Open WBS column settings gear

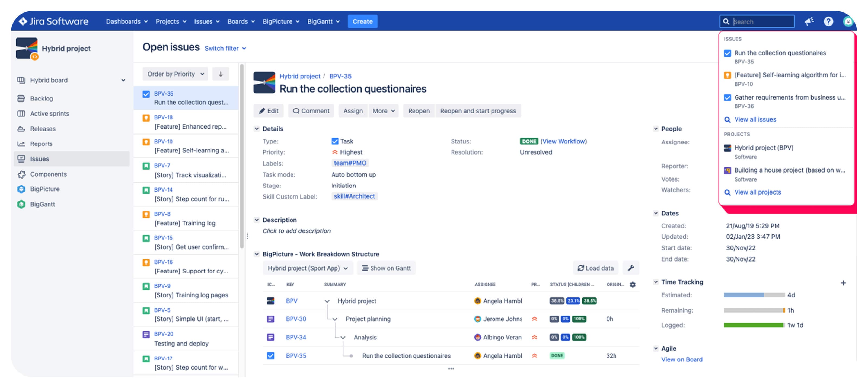pos(633,285)
